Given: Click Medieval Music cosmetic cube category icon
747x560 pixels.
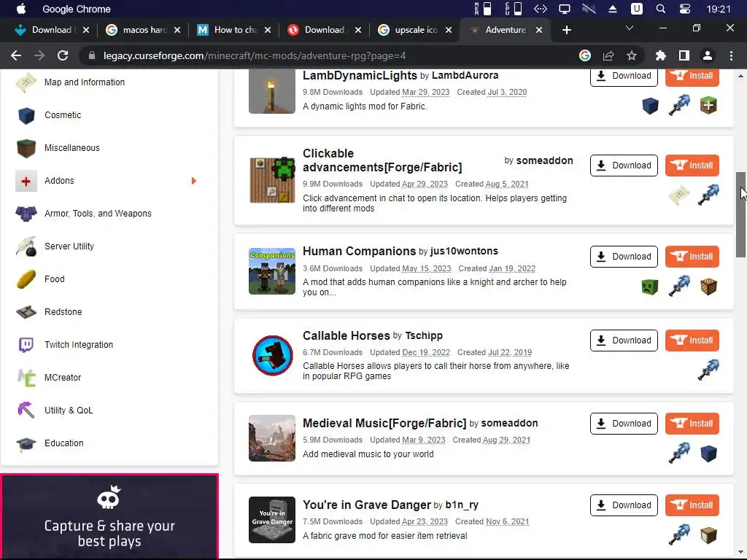Looking at the screenshot, I should [x=708, y=454].
